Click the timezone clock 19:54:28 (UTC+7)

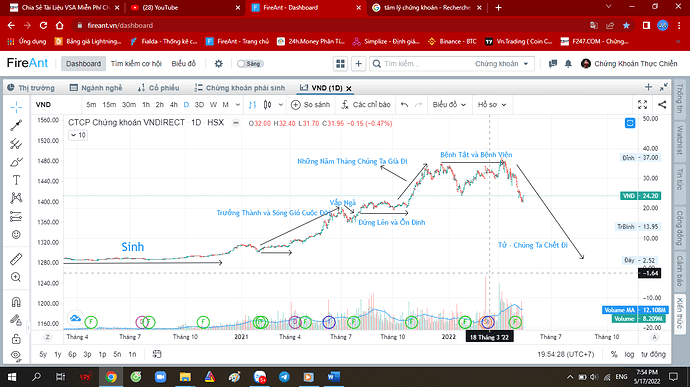[x=565, y=354]
